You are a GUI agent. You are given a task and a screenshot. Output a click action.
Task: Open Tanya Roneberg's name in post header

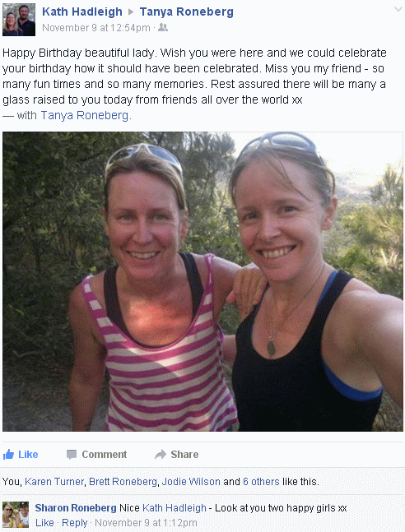pyautogui.click(x=187, y=12)
